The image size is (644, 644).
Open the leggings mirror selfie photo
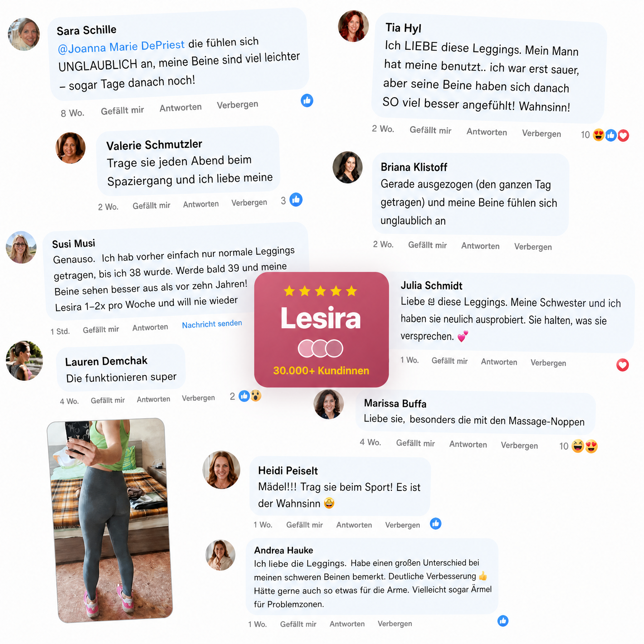click(x=110, y=521)
